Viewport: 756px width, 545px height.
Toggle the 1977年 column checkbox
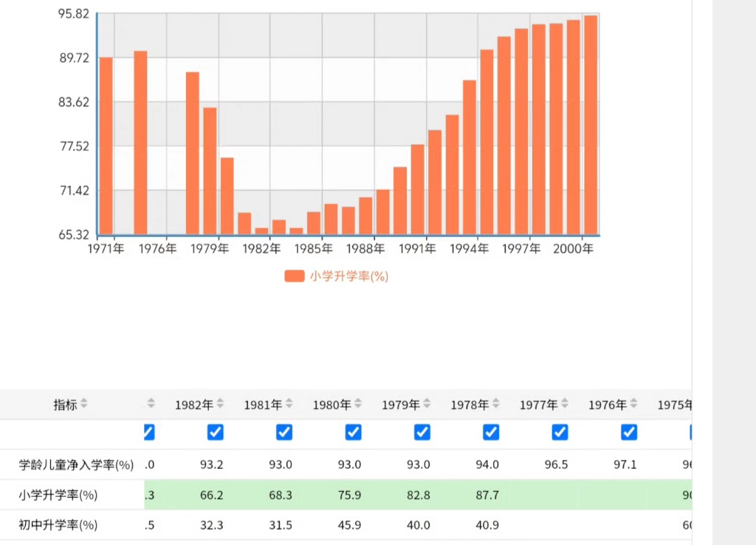click(560, 432)
